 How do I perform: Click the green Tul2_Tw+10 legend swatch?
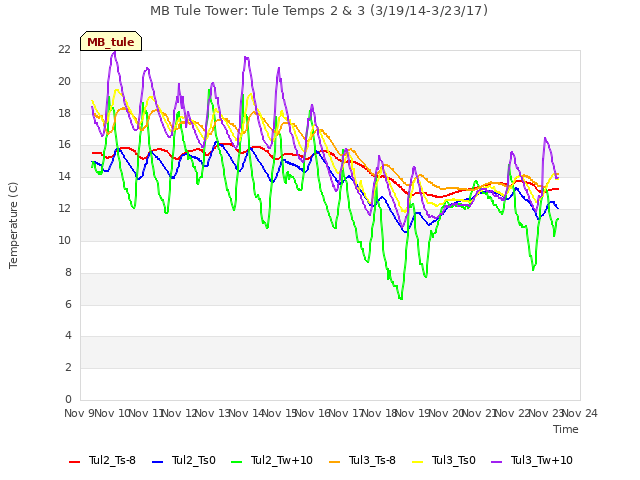[236, 462]
